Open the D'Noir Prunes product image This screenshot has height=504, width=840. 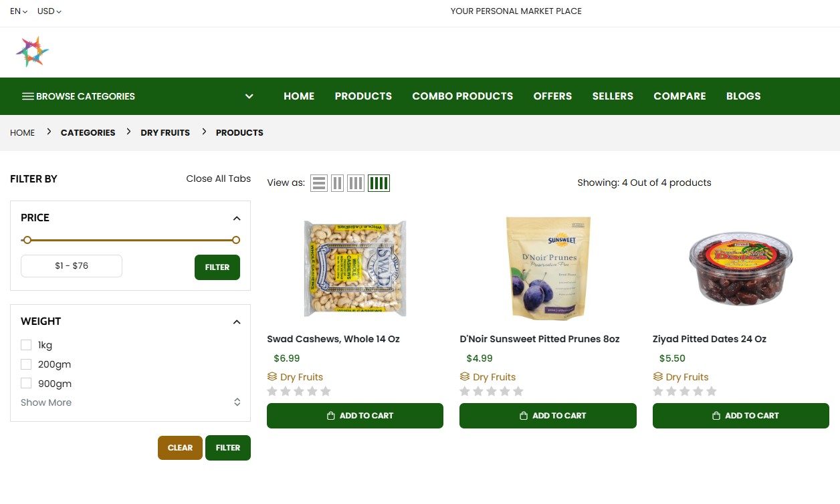pos(548,267)
